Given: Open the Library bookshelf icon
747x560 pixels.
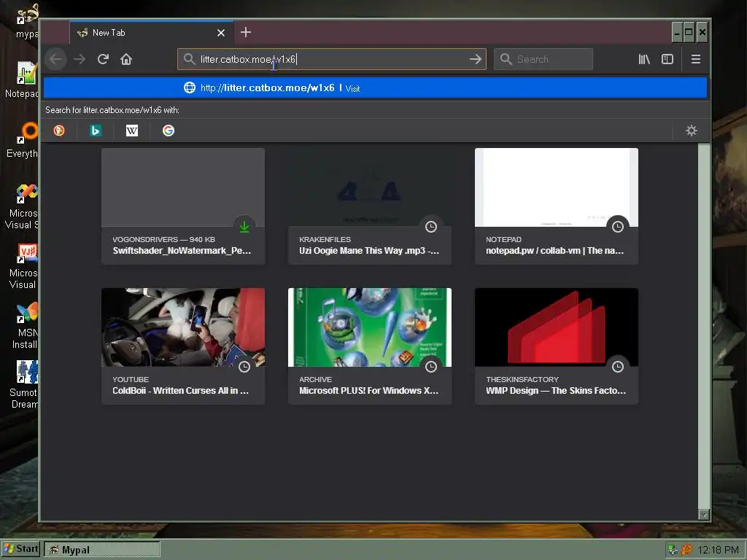Looking at the screenshot, I should point(644,59).
